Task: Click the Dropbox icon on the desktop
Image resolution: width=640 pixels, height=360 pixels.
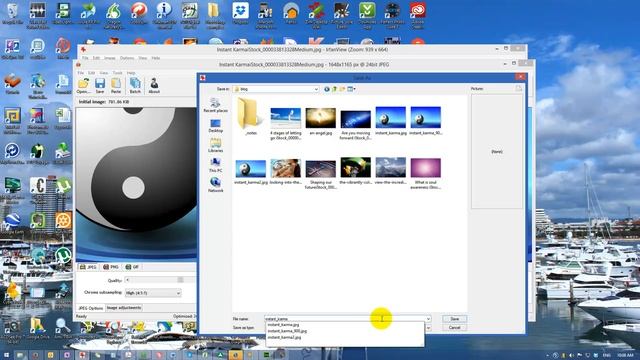Action: click(240, 13)
